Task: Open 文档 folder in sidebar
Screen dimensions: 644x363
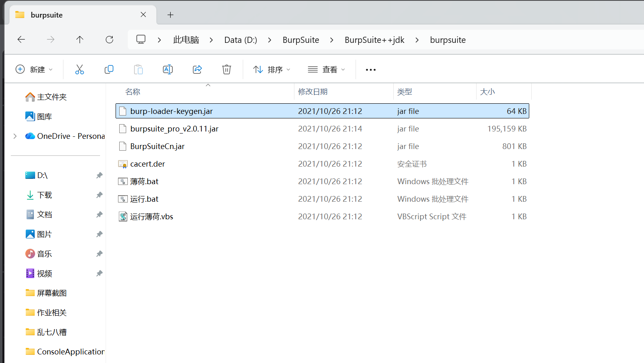Action: tap(39, 214)
